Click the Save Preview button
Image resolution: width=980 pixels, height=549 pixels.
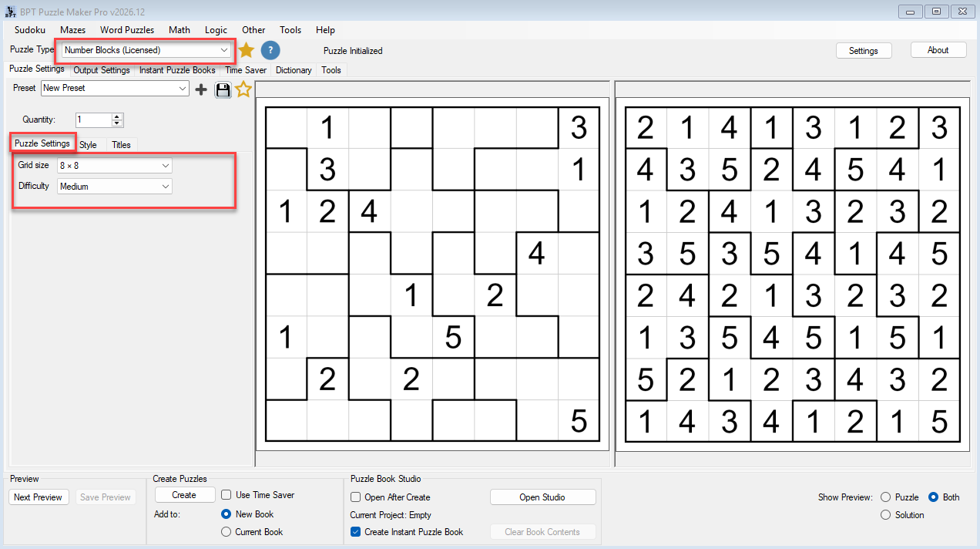point(106,497)
